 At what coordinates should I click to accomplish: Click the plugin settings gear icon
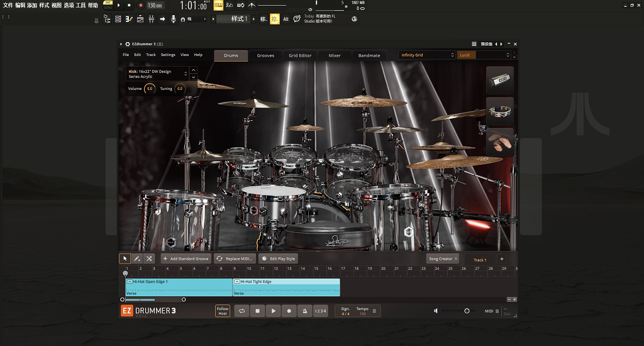coord(128,44)
